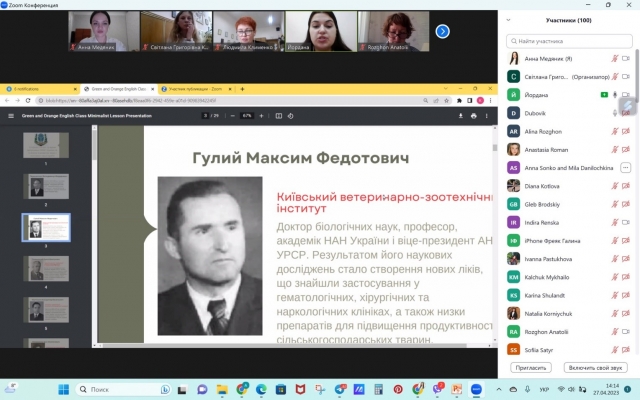This screenshot has height=400, width=640.
Task: Open the browser profile avatar
Action: click(x=480, y=100)
